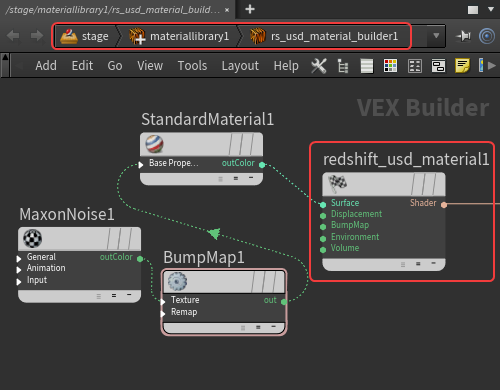This screenshot has width=500, height=390.
Task: Click BumpMap1 out output connector
Action: pyautogui.click(x=284, y=302)
